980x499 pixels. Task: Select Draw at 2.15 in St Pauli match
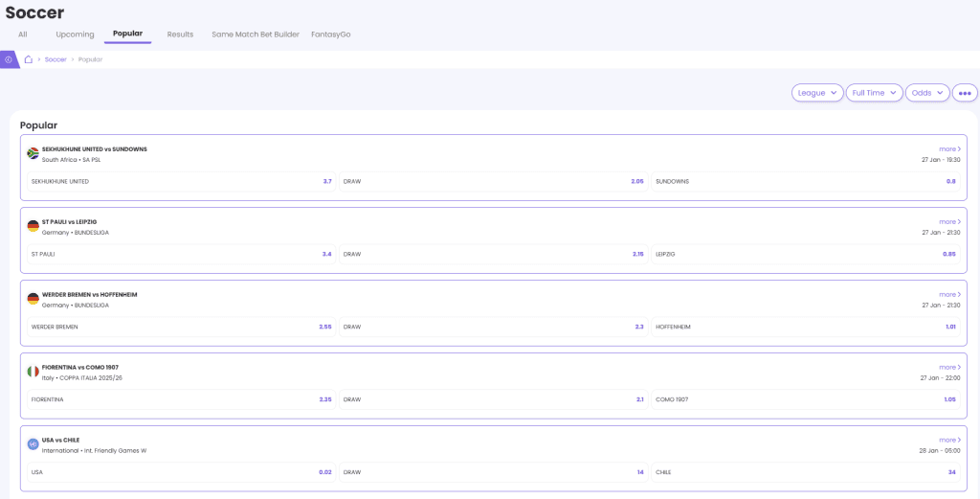click(494, 254)
